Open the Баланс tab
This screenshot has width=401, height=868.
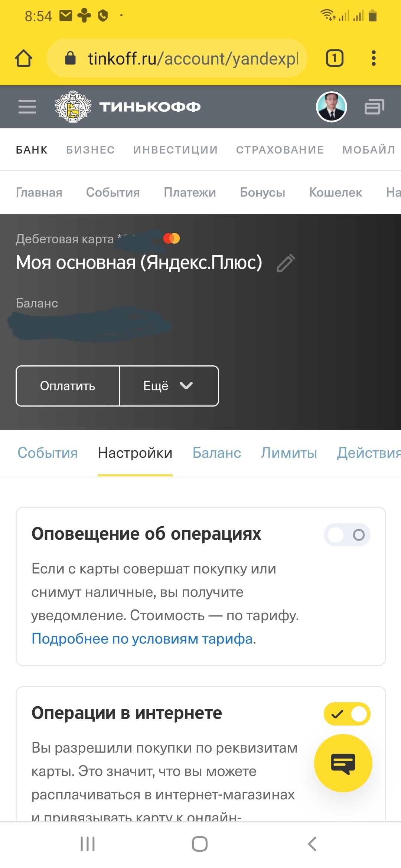[x=217, y=453]
